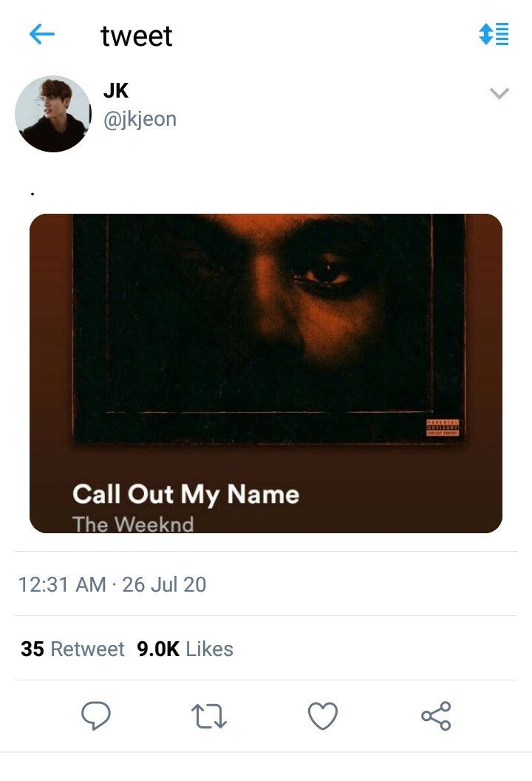Open JK's profile picture
Screen dimensions: 532x781
click(52, 114)
